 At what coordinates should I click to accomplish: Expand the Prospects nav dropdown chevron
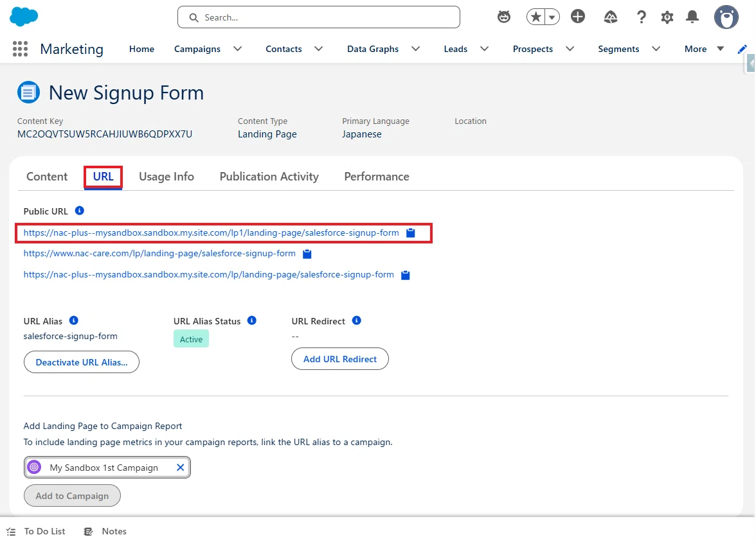pyautogui.click(x=570, y=49)
